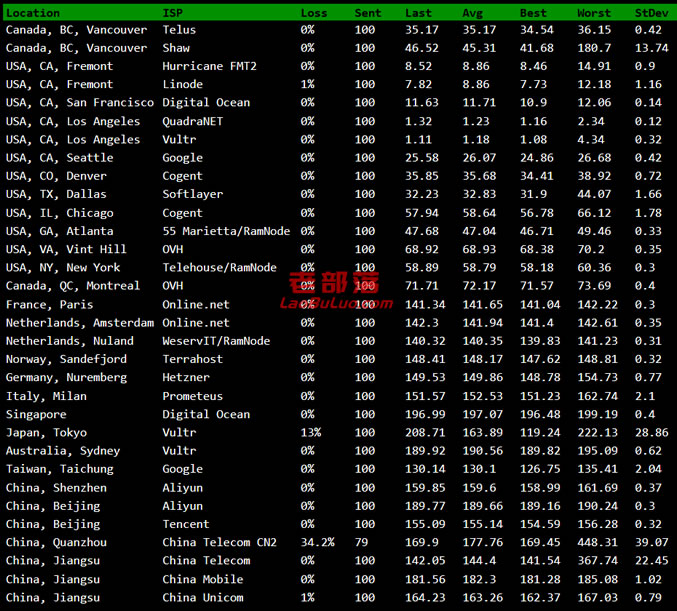This screenshot has width=677, height=611.
Task: Click the 448.31 worst value
Action: [598, 542]
